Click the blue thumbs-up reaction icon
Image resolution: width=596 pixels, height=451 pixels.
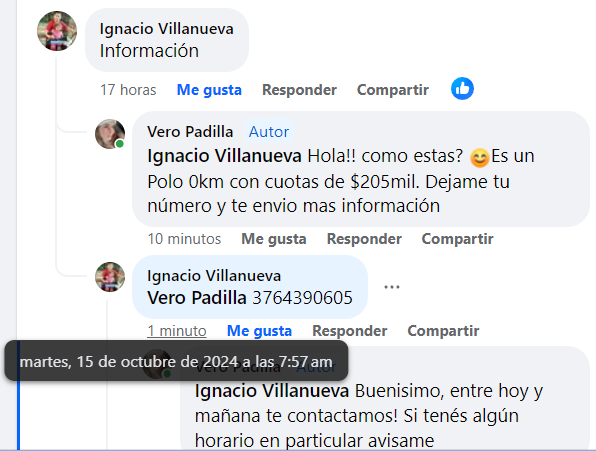tap(462, 89)
